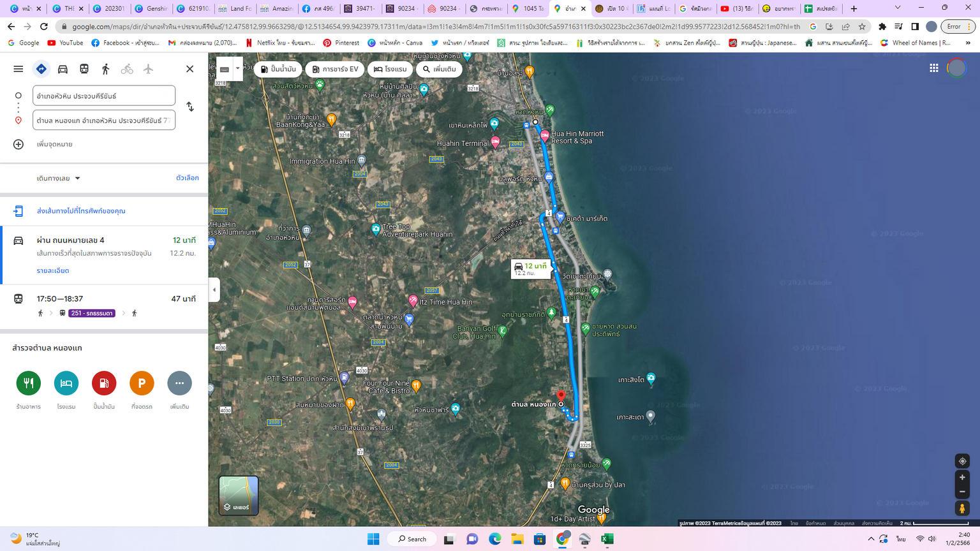Viewport: 980px width, 551px height.
Task: Click the Chrome Error update button
Action: coord(958,27)
